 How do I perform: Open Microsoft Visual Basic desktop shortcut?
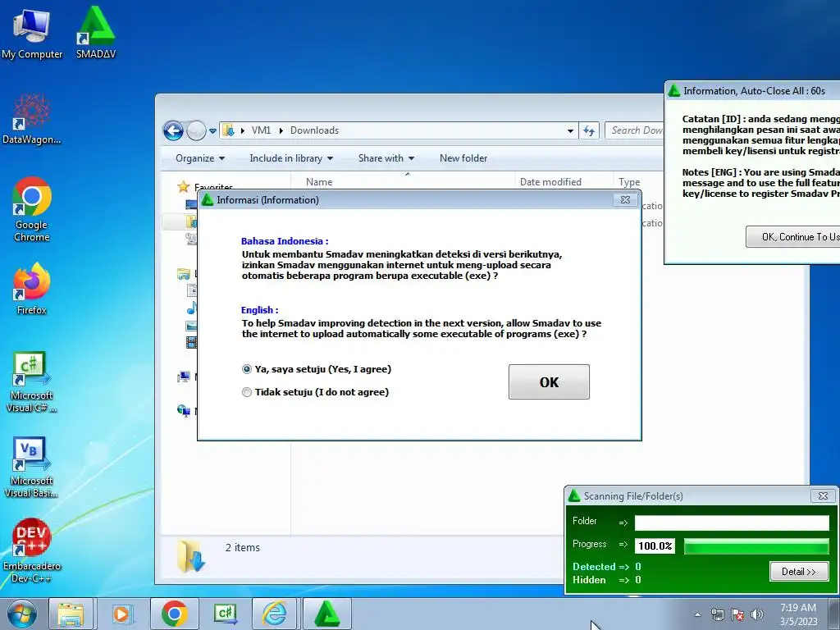pos(32,467)
